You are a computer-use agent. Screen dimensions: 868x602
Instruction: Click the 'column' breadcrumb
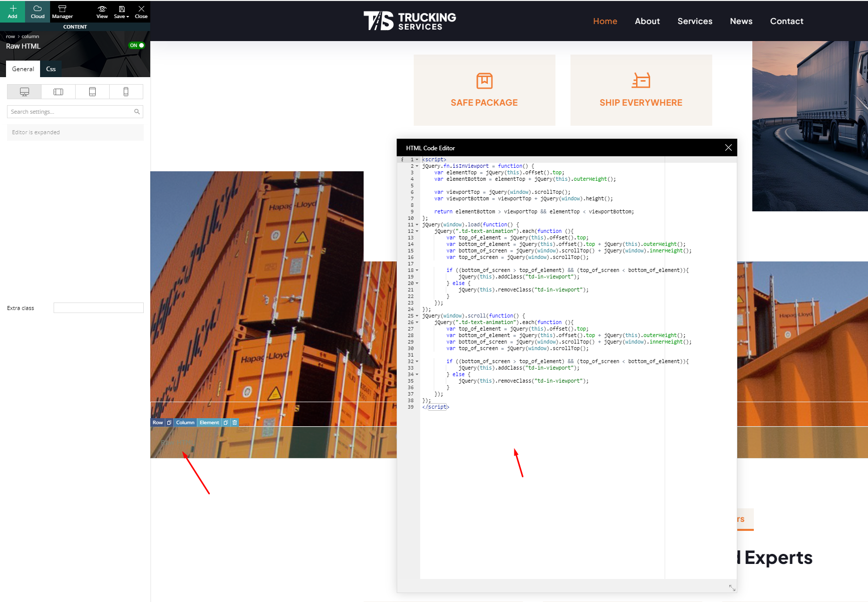point(30,37)
